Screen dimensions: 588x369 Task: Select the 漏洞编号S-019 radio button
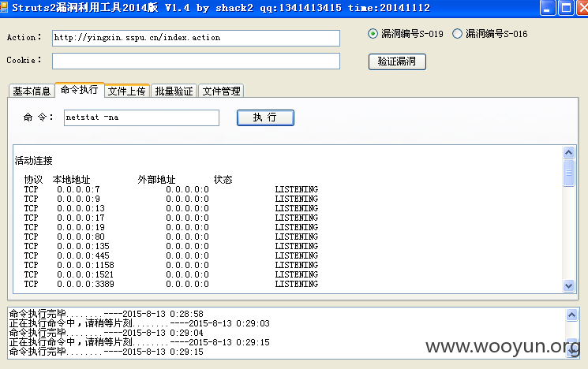click(x=373, y=34)
